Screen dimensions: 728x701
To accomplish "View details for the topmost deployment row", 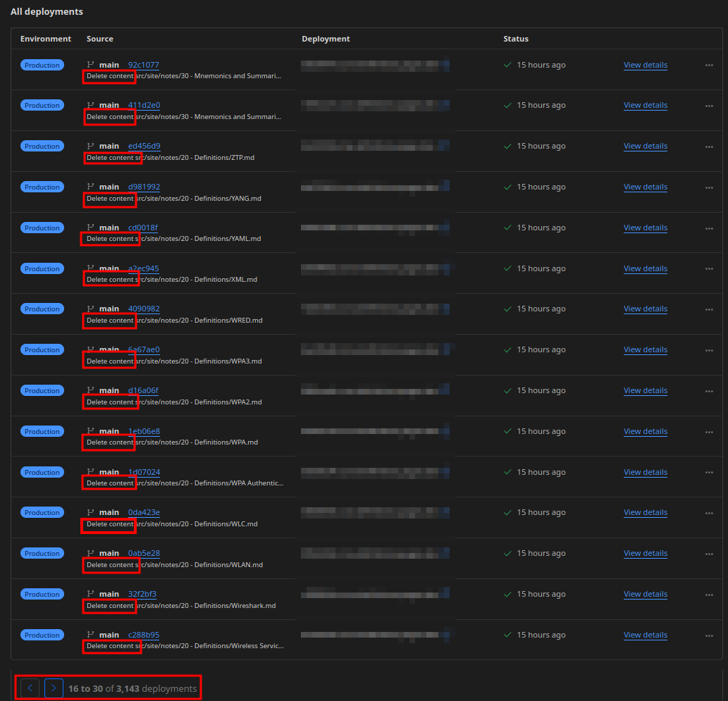I will pyautogui.click(x=645, y=65).
